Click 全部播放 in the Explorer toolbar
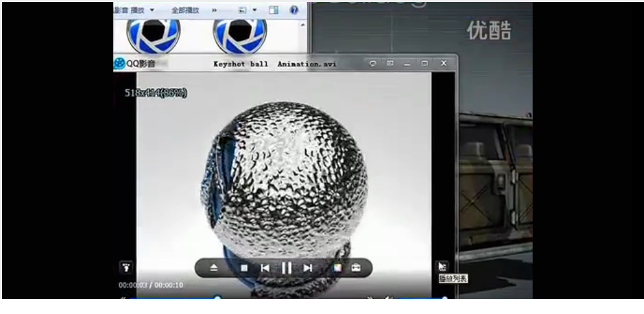Screen dimensions: 644x314 [185, 10]
